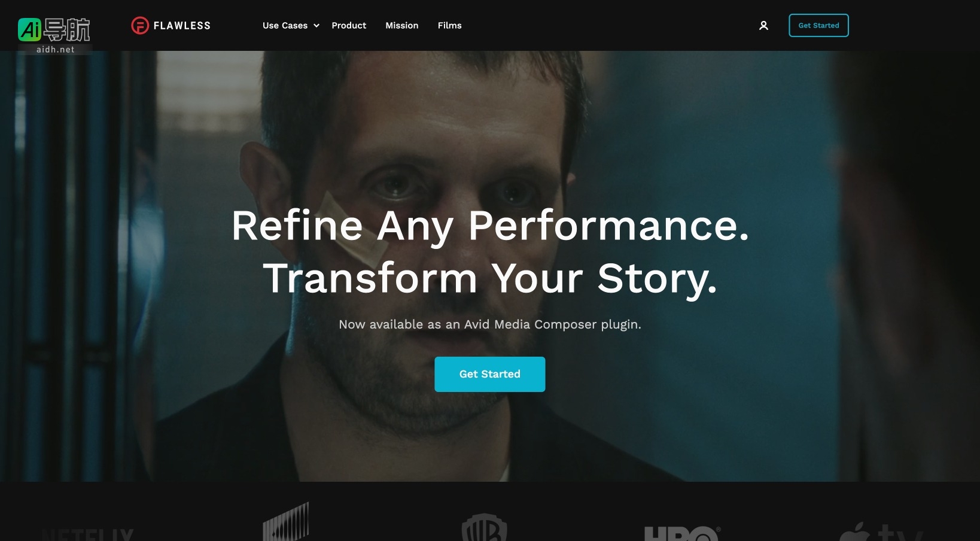
Task: Click the Avid Media Composer plugin subtitle
Action: 490,324
